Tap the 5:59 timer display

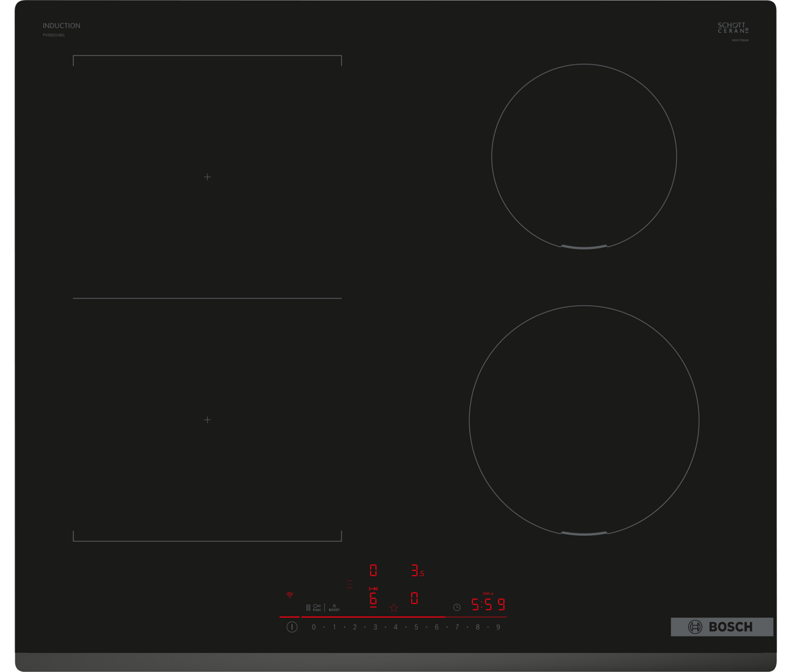pyautogui.click(x=488, y=605)
